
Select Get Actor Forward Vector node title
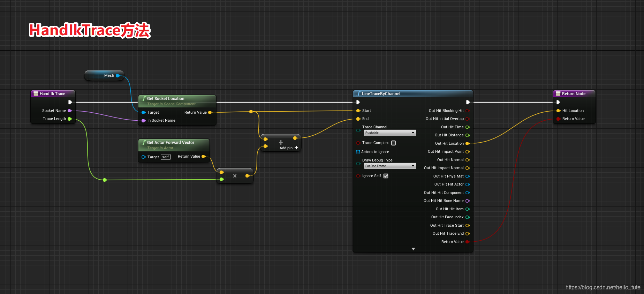171,143
